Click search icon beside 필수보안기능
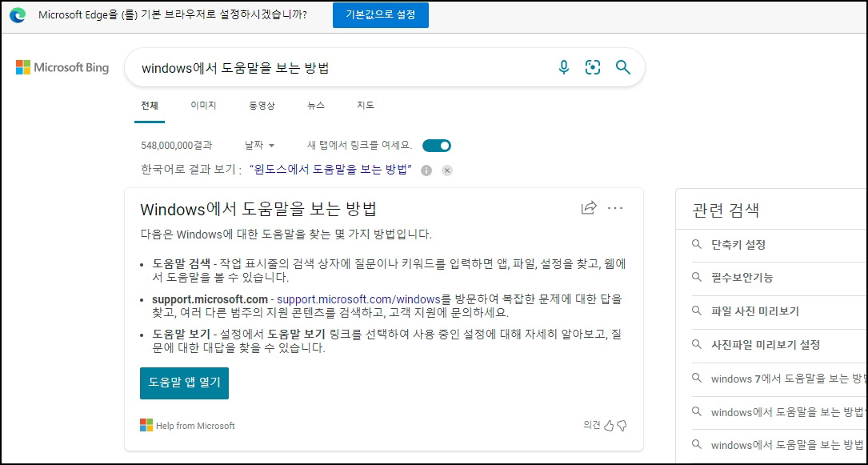The width and height of the screenshot is (868, 465). pyautogui.click(x=697, y=278)
